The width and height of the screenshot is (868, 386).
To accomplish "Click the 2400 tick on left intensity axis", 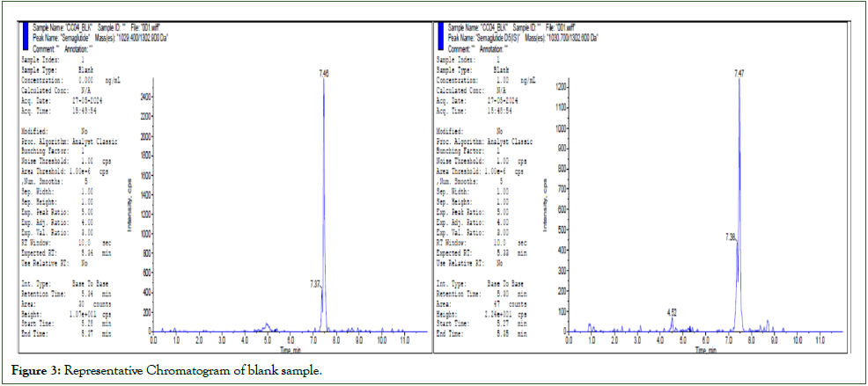I will (141, 96).
